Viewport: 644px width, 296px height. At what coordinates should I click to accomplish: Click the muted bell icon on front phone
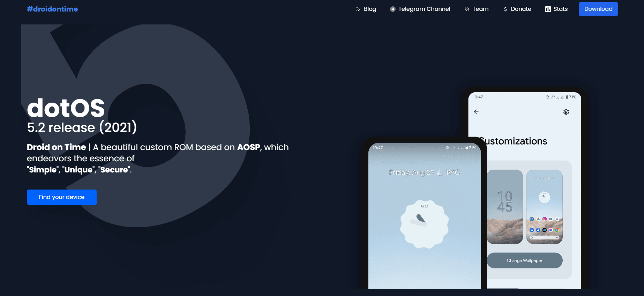[447, 148]
